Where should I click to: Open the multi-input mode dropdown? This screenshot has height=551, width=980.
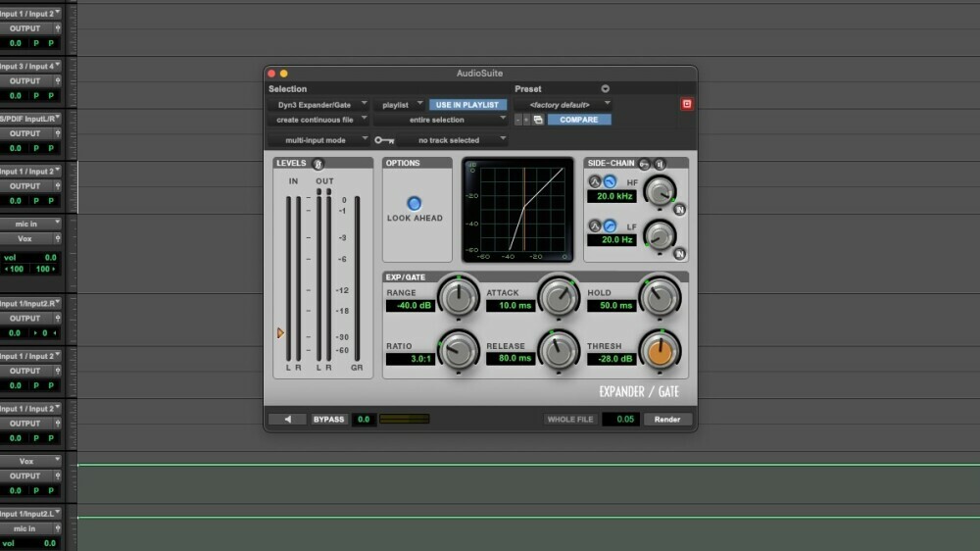pyautogui.click(x=318, y=140)
